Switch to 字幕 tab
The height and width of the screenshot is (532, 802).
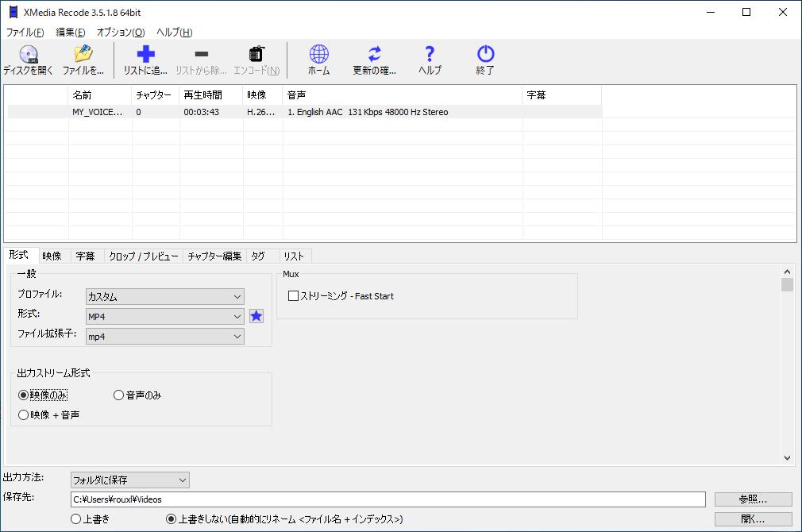pos(86,256)
